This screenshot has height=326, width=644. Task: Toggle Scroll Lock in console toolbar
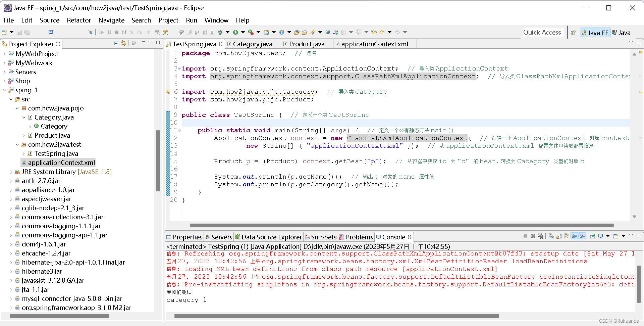coord(559,236)
